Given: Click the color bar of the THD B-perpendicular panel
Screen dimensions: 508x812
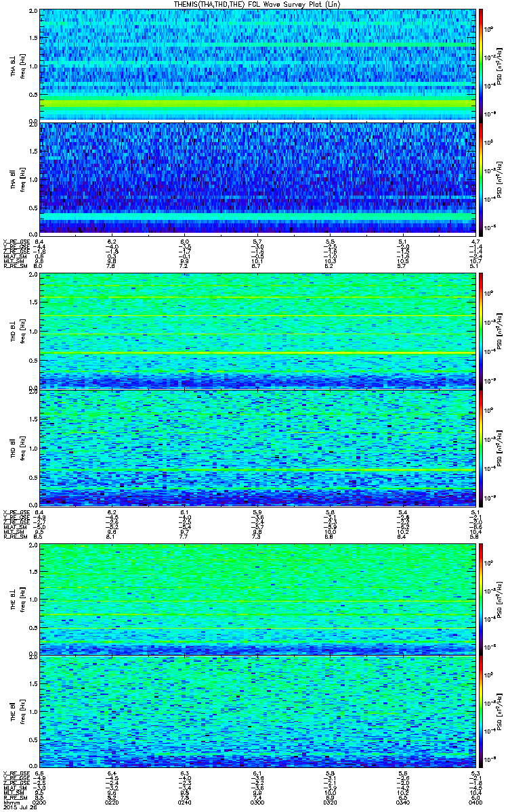Looking at the screenshot, I should (x=480, y=330).
